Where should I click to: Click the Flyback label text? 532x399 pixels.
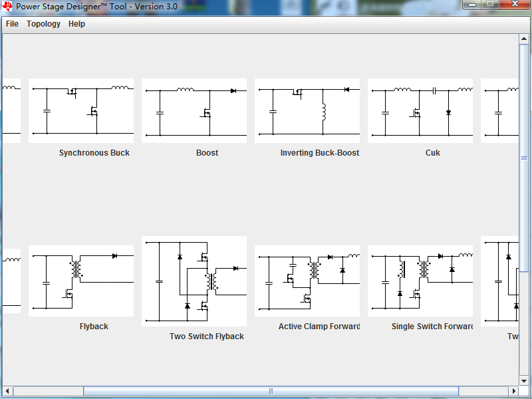(x=94, y=327)
